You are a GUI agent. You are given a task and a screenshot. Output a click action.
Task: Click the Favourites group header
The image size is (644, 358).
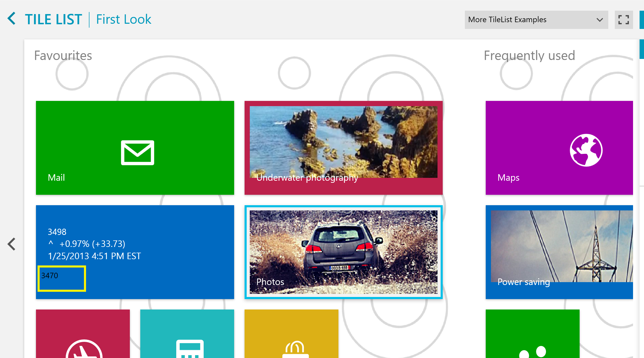click(63, 56)
